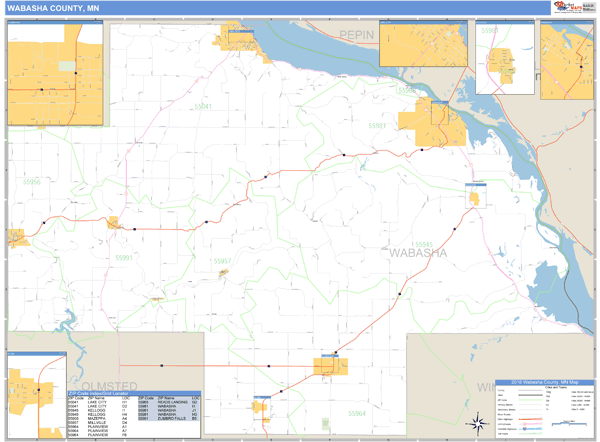This screenshot has width=600, height=442.
Task: Click the 55945 ZIP code label
Action: click(x=423, y=244)
